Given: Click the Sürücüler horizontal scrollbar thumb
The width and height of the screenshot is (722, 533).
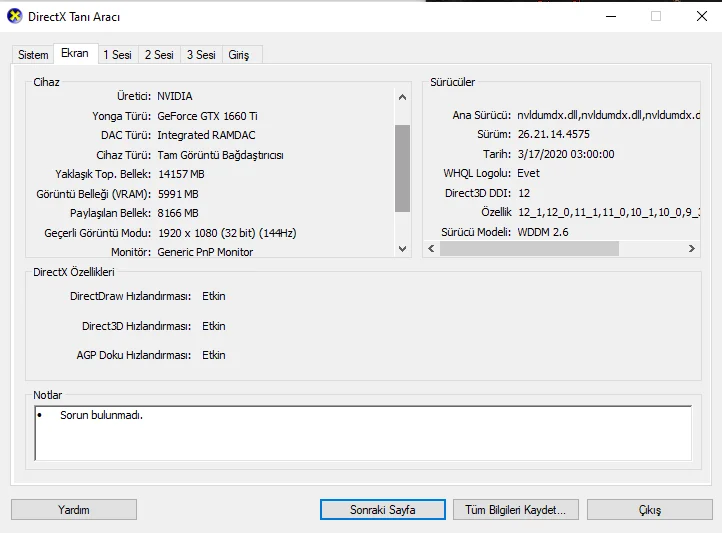Looking at the screenshot, I should [x=530, y=249].
